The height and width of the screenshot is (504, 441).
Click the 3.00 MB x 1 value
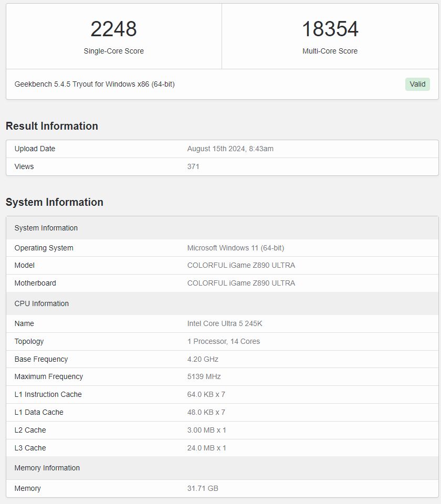click(207, 430)
